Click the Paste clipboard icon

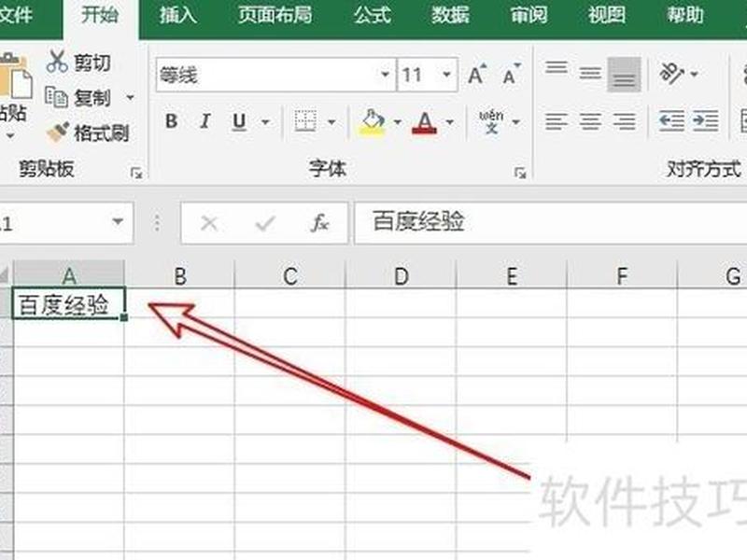pyautogui.click(x=15, y=77)
